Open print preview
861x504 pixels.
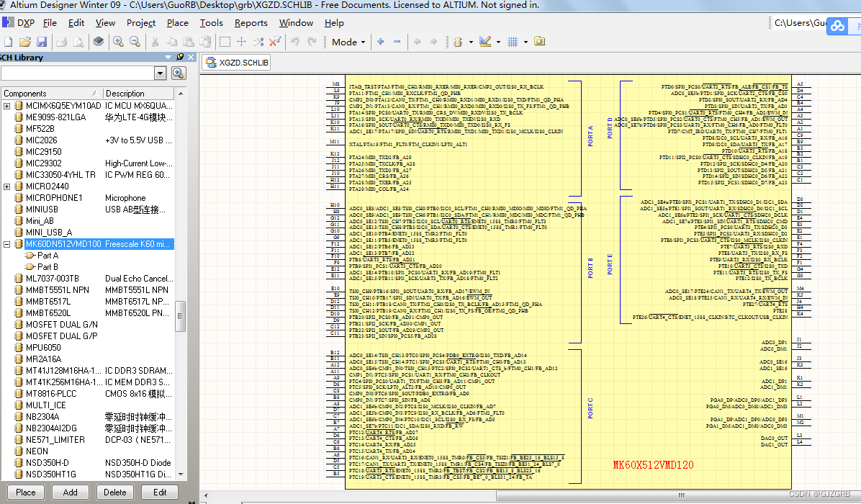(x=78, y=42)
